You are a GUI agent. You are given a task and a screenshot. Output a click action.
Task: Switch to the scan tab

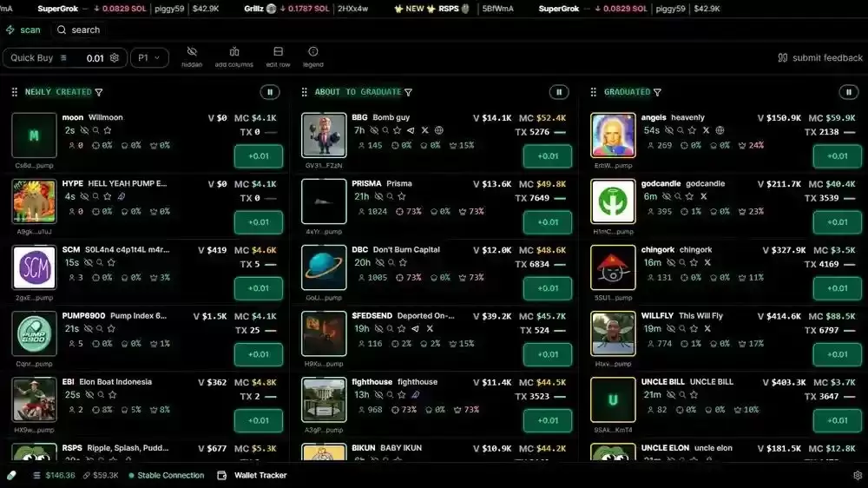(x=23, y=30)
